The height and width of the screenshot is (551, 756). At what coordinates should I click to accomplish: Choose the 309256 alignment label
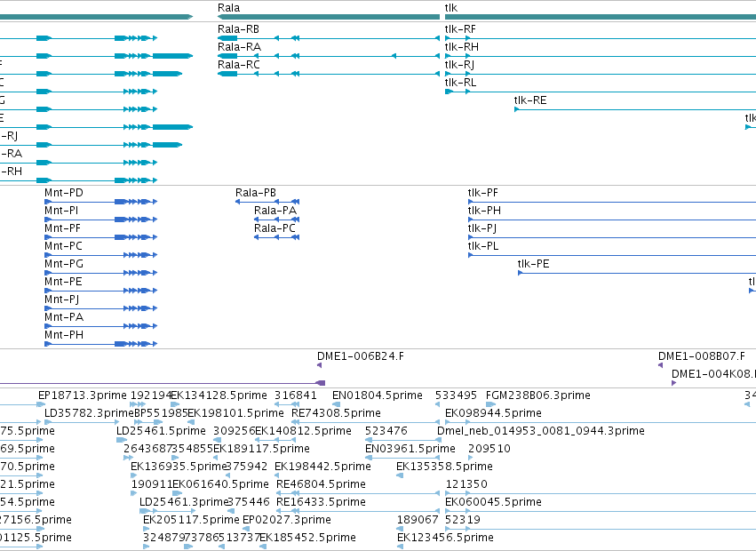coord(234,431)
